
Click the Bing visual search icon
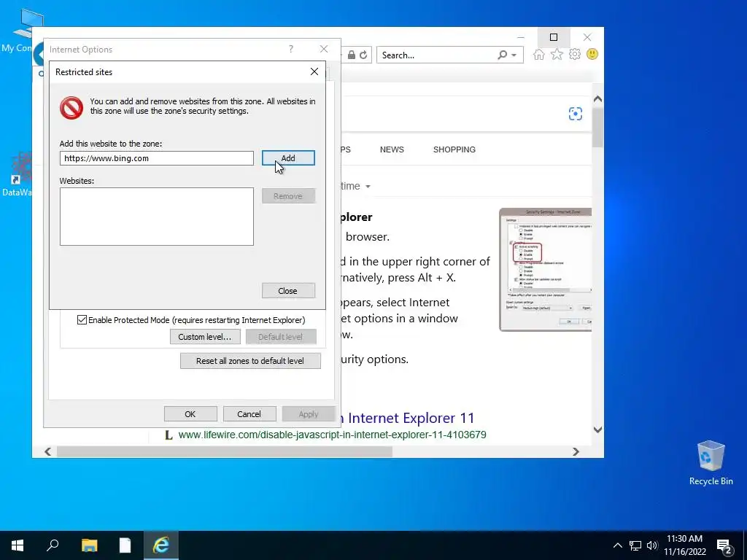576,114
